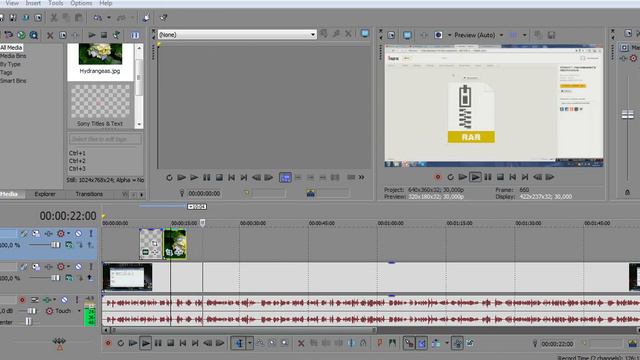Open the Insert menu
Image resolution: width=640 pixels, height=360 pixels.
click(x=33, y=3)
